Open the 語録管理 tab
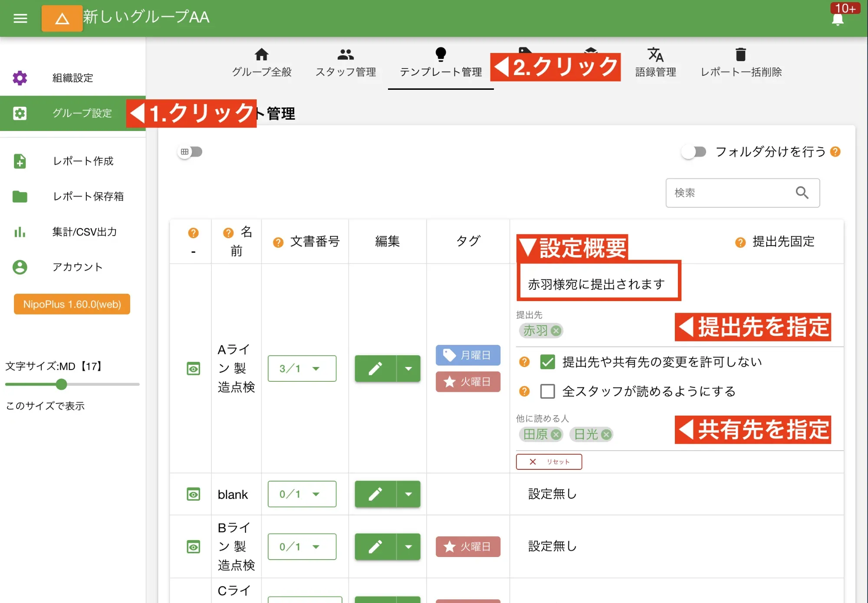868x603 pixels. point(656,63)
